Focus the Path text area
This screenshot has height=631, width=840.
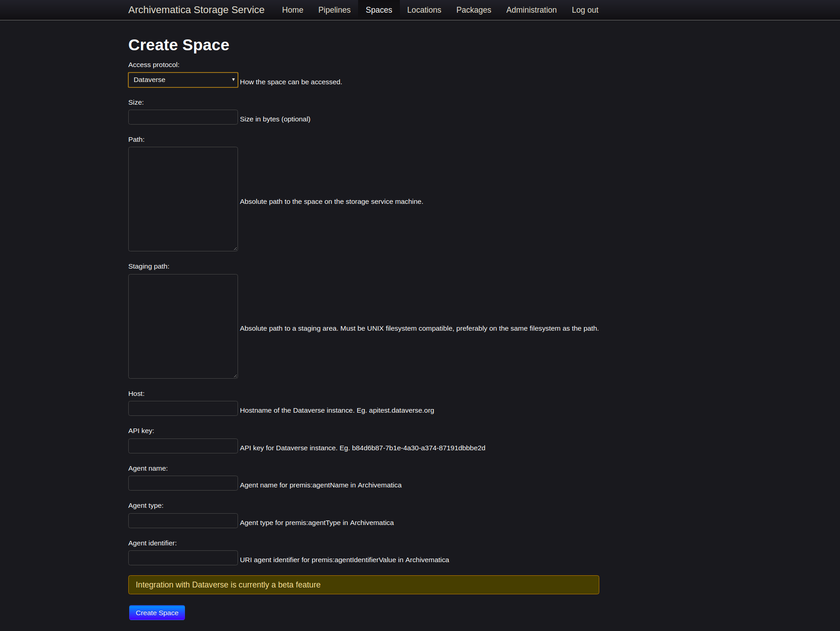[183, 199]
